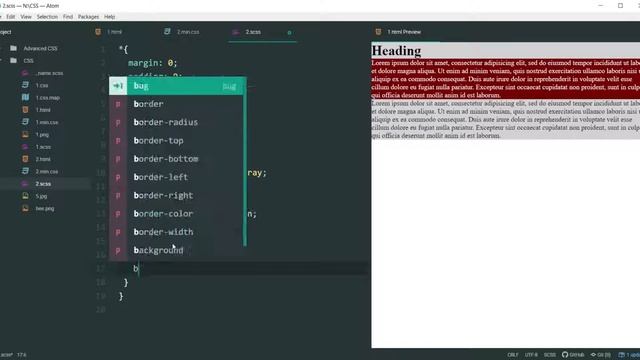
Task: Click the GitHub icon in status bar
Action: coord(565,355)
